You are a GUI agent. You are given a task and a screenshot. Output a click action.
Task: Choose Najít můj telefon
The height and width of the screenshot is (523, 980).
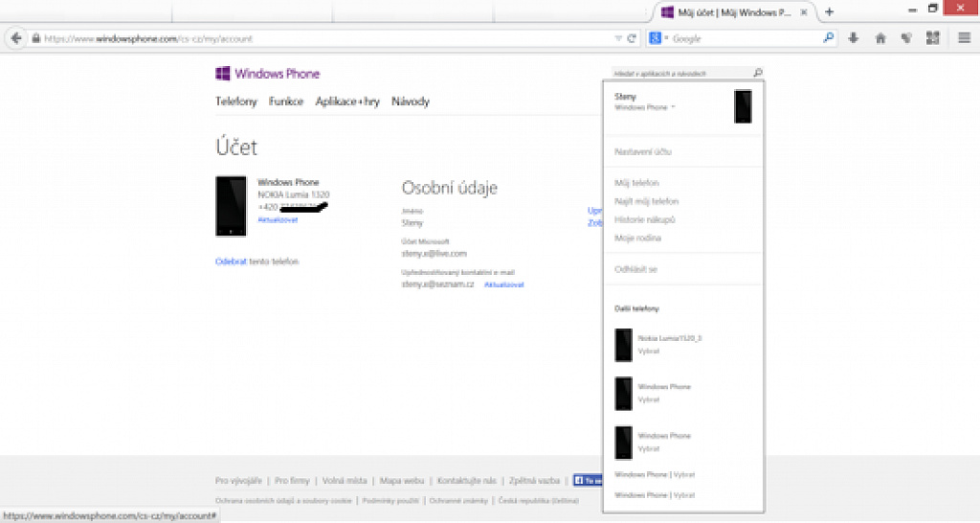646,201
